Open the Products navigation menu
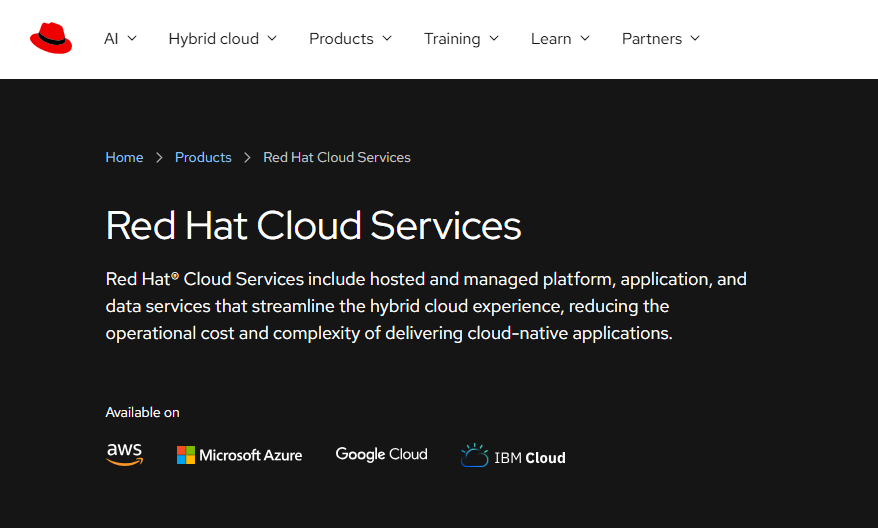The image size is (878, 528). click(351, 39)
